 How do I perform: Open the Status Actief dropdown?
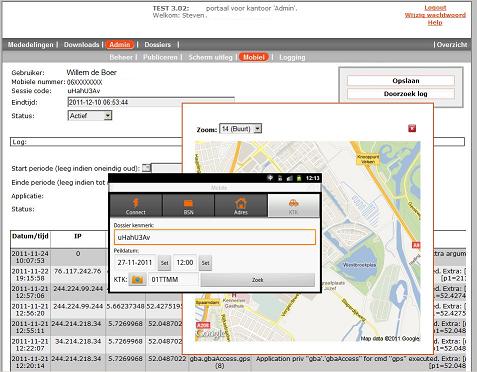[90, 116]
